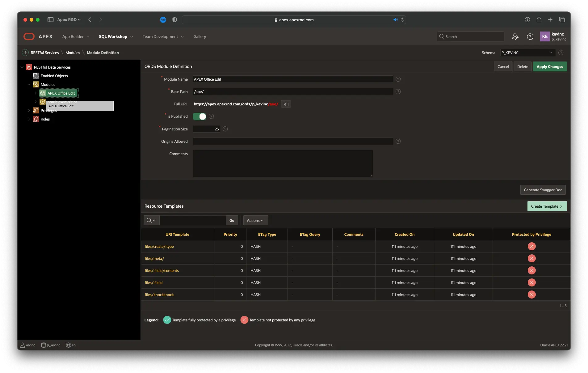Click RESTful Data Services tree icon
This screenshot has width=588, height=373.
[x=29, y=67]
